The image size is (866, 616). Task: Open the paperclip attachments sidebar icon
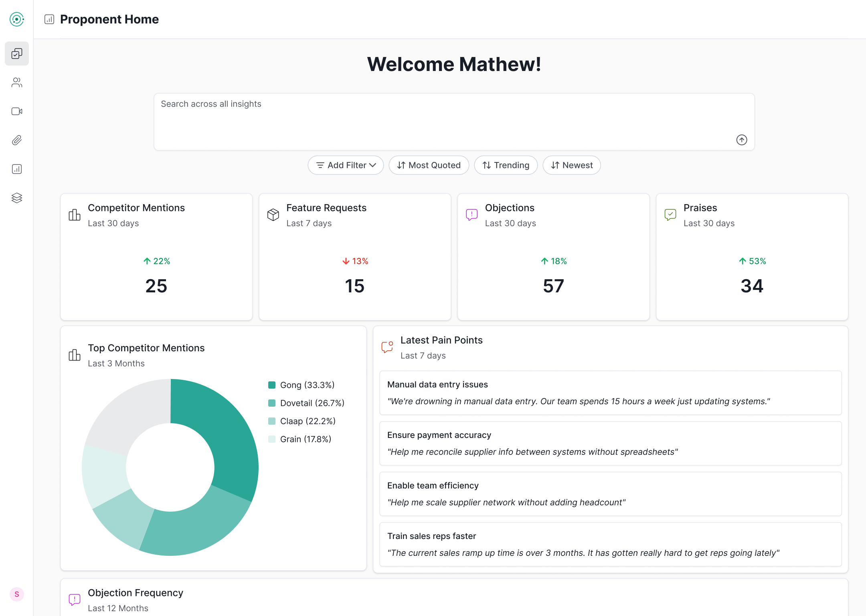pyautogui.click(x=17, y=140)
